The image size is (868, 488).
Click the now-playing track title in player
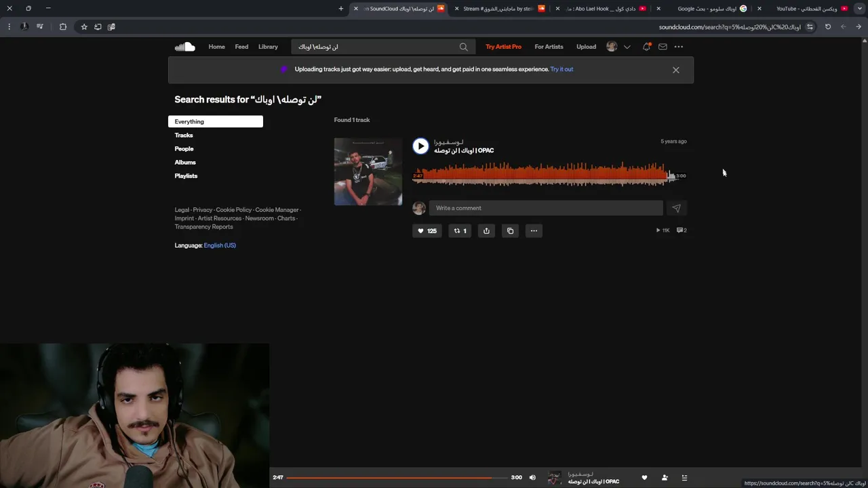tap(593, 482)
